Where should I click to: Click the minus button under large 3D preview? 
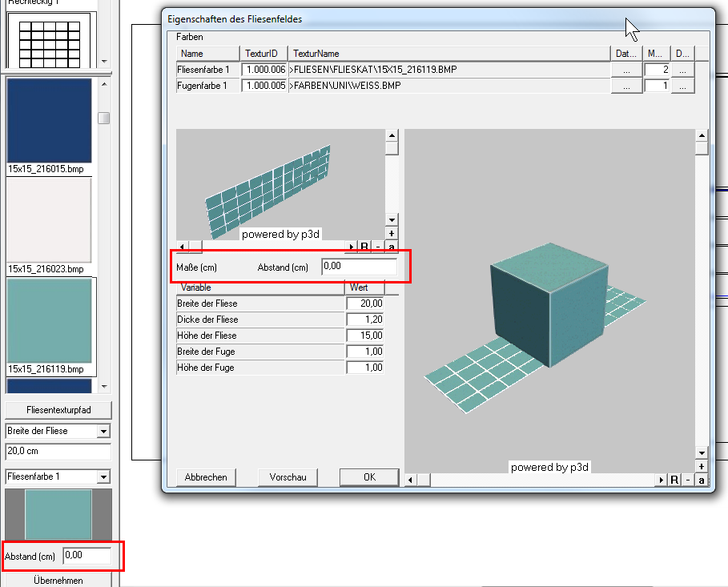pos(688,480)
